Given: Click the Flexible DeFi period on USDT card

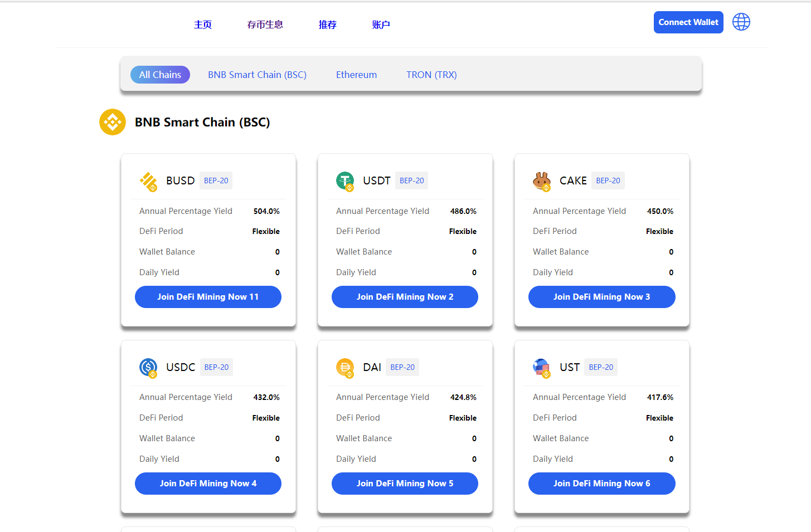Looking at the screenshot, I should coord(463,231).
